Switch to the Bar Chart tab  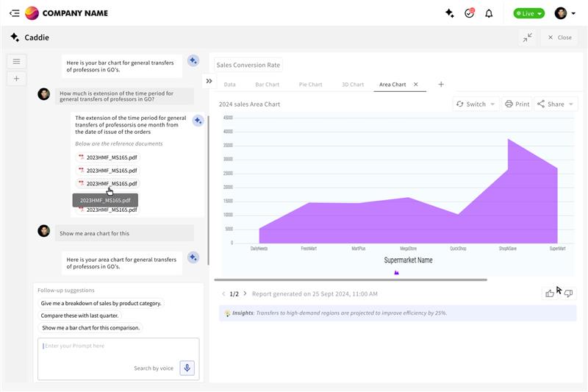point(267,85)
